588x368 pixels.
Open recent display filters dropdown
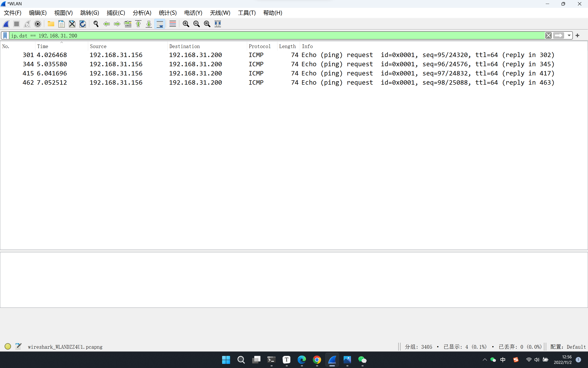pos(569,35)
